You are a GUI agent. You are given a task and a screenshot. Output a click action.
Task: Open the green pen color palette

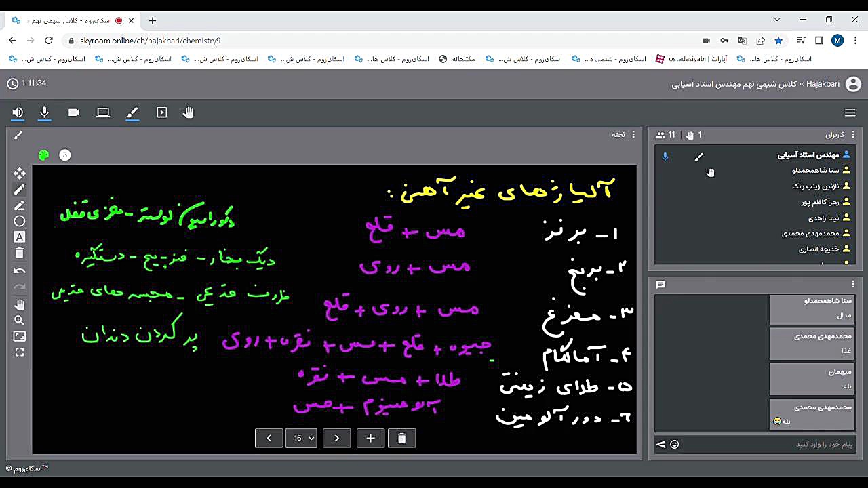(x=44, y=155)
